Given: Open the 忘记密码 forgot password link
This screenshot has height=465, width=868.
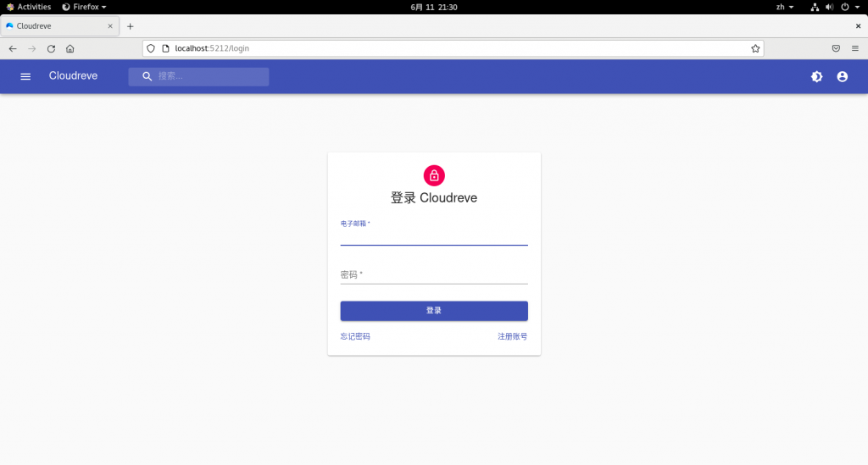Looking at the screenshot, I should pyautogui.click(x=355, y=336).
